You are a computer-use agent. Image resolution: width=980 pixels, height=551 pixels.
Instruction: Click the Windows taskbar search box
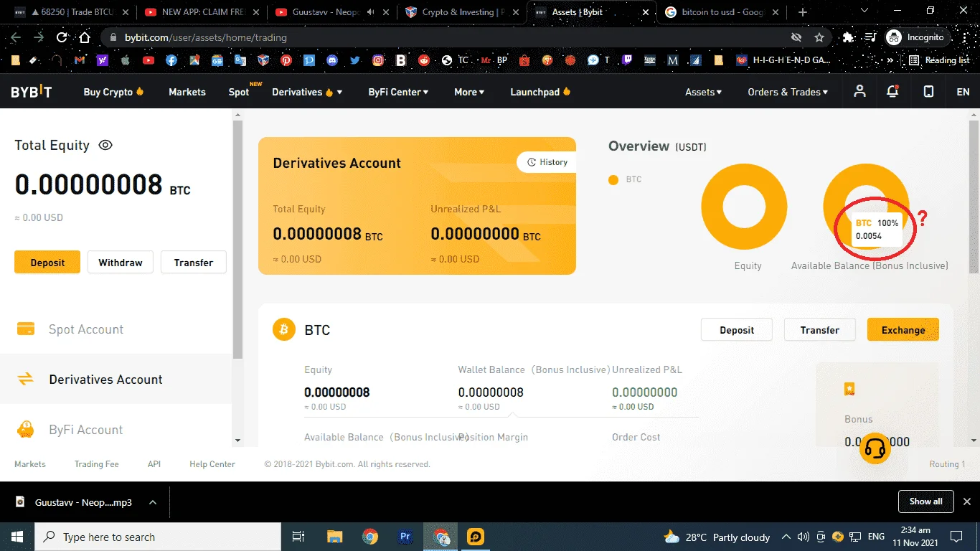159,537
